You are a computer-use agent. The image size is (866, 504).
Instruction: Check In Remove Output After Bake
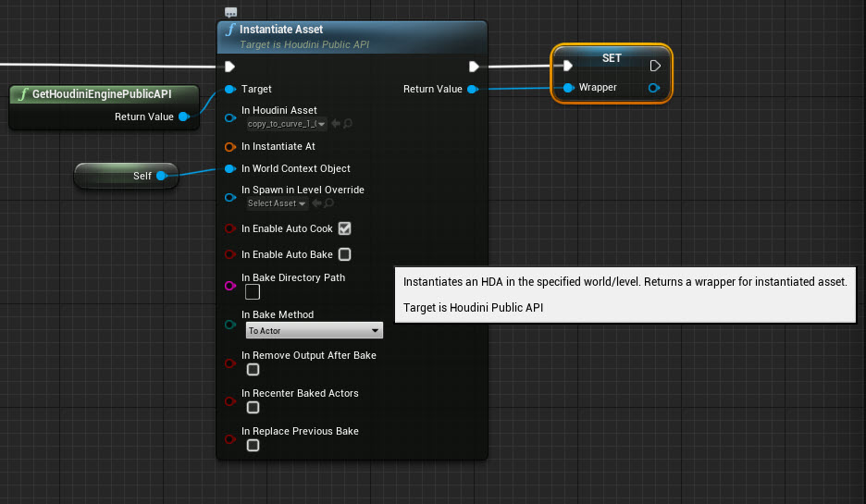click(253, 369)
